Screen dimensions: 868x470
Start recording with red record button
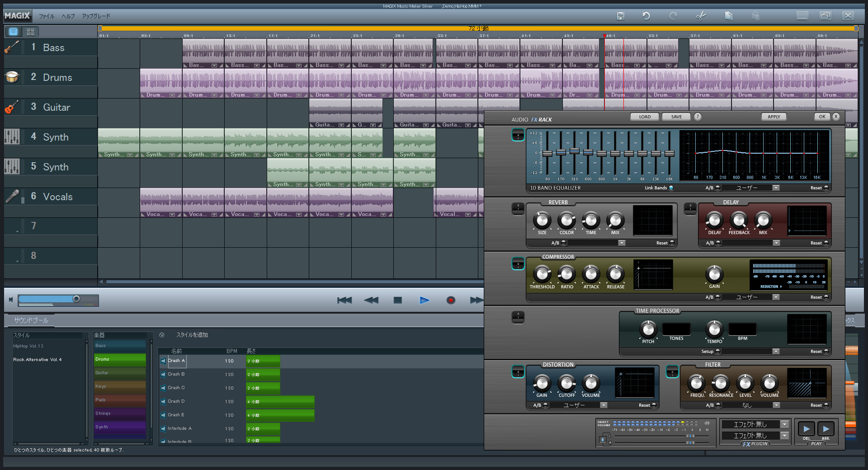click(451, 300)
